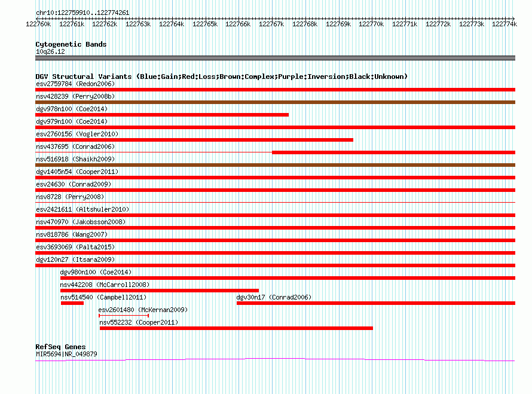532x394 pixels.
Task: Select the dgv30n17 red variant bar
Action: click(x=376, y=303)
